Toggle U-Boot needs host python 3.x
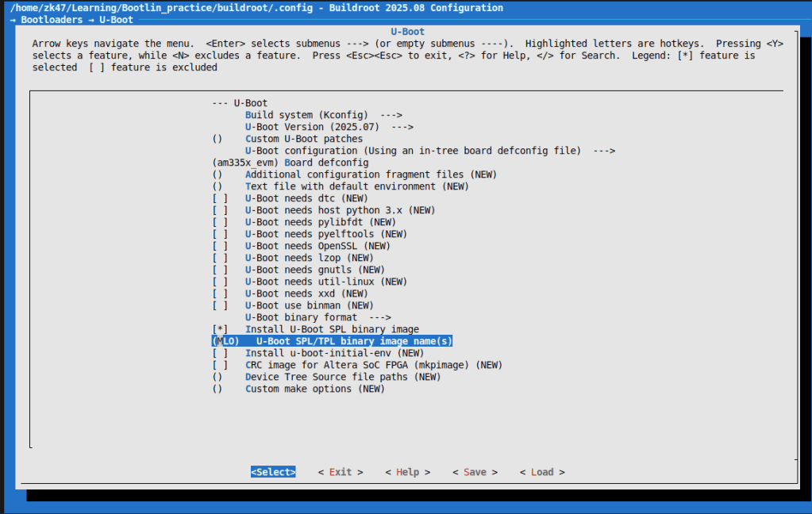Viewport: 812px width, 514px height. (220, 210)
